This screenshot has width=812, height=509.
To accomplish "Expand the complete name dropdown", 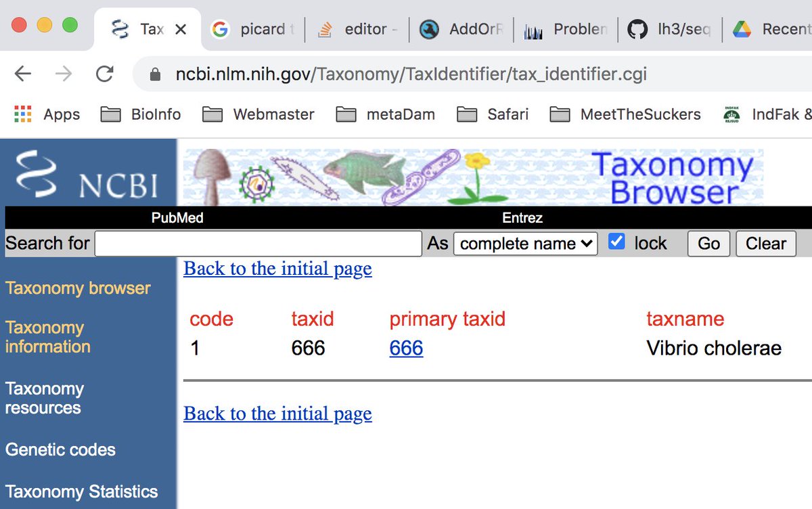I will pos(525,244).
